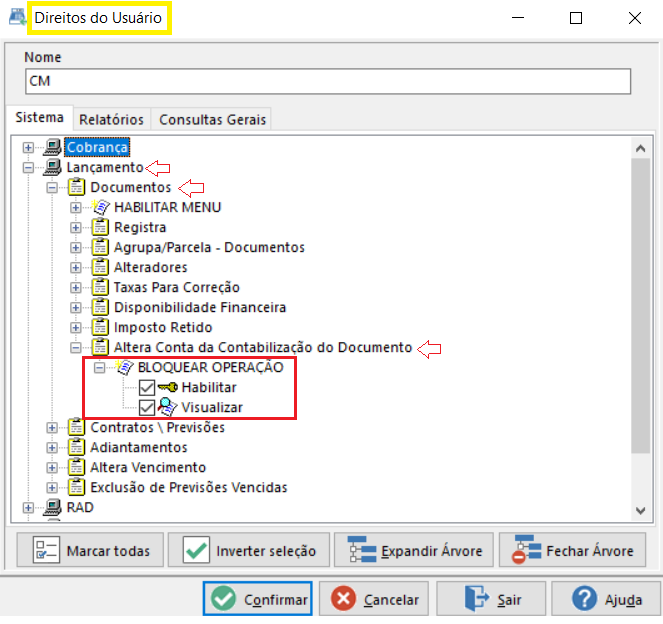Collapse Altera Conta da Contabilização do Documento
Viewport: 663px width, 624px height.
(x=76, y=348)
